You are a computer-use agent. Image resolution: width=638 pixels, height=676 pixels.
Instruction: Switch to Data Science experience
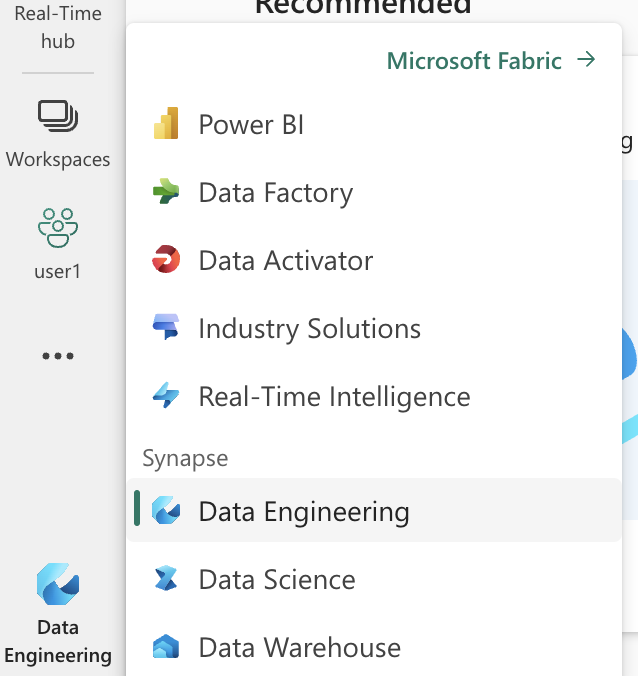coord(374,579)
